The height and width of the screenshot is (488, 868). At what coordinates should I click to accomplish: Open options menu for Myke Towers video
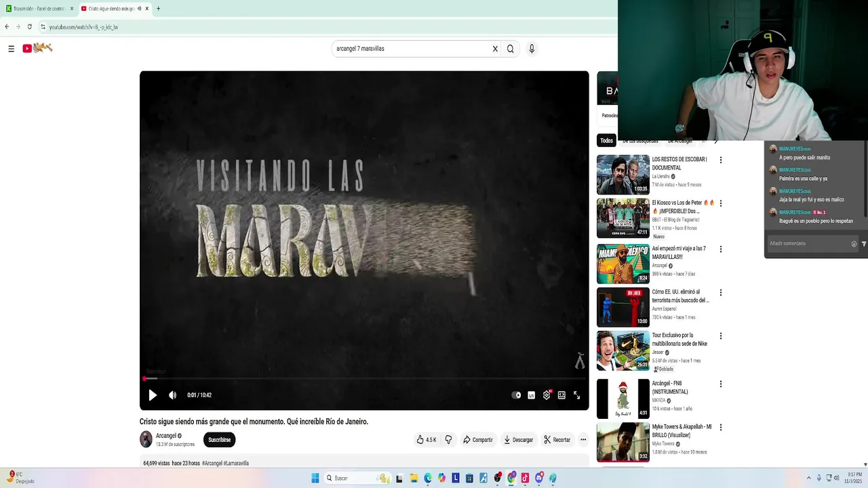[721, 428]
